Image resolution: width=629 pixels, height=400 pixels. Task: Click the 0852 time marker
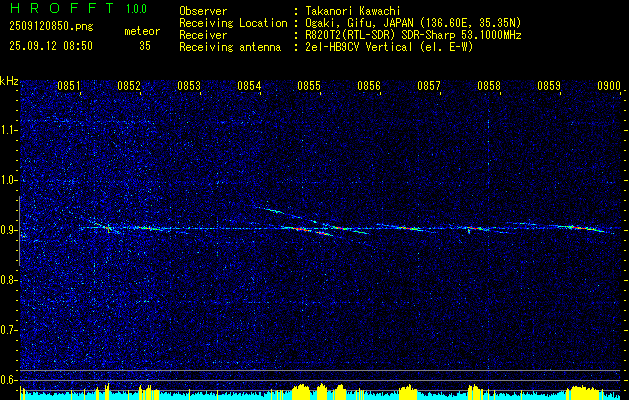tap(129, 86)
